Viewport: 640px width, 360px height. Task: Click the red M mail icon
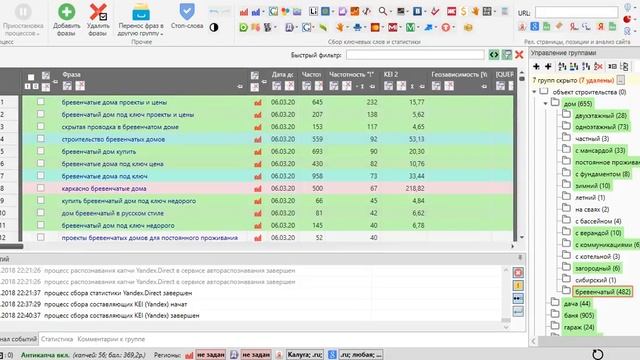point(393,27)
